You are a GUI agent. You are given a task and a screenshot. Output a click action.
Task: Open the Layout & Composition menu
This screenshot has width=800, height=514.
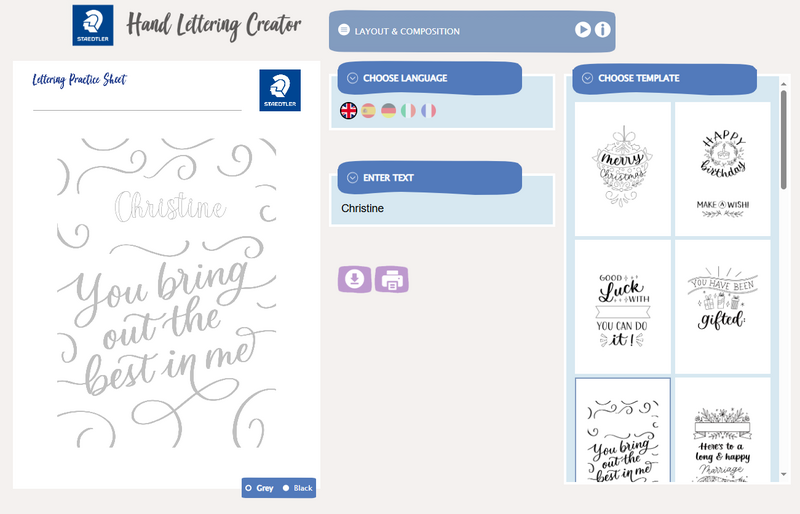(472, 31)
